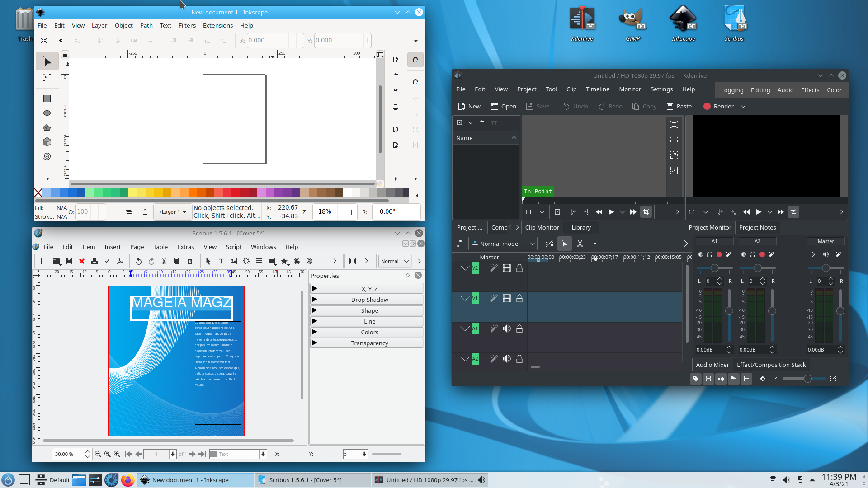Select the Spiral tool in Inkscape

[x=47, y=156]
